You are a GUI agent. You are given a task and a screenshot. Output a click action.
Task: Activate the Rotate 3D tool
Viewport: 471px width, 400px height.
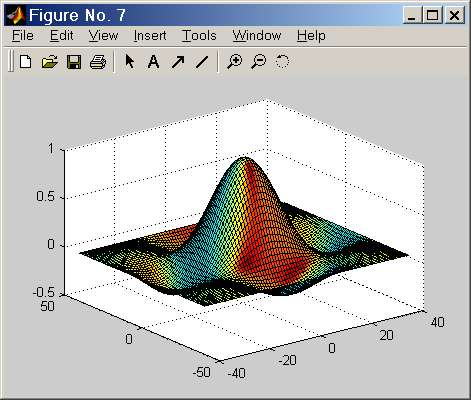(282, 62)
